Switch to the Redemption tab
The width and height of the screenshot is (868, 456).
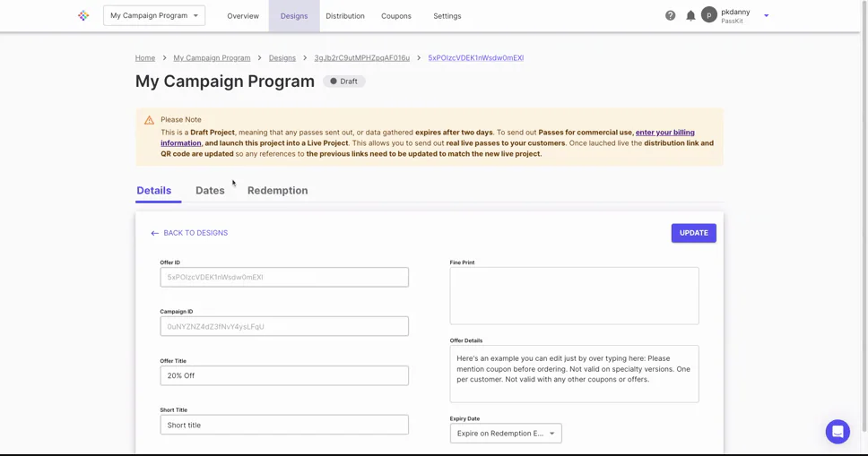click(277, 190)
